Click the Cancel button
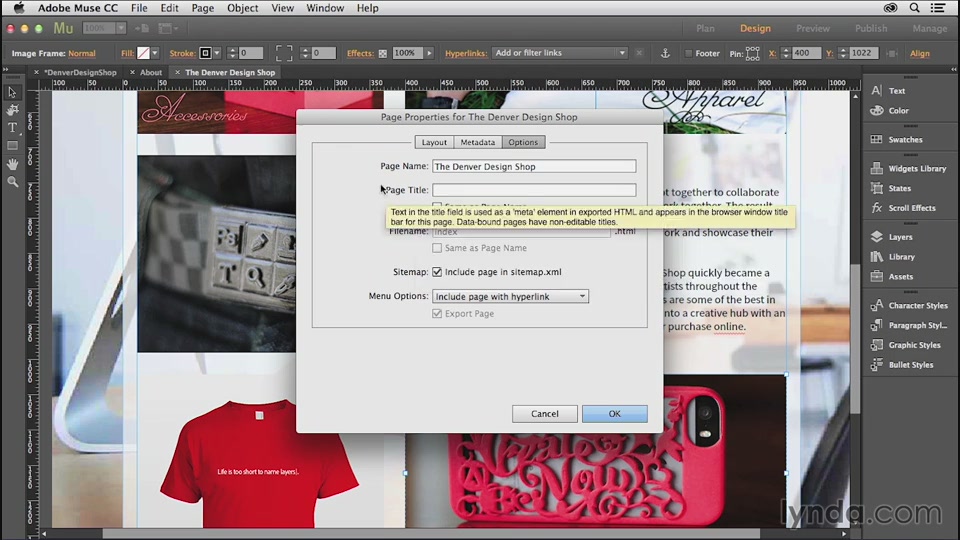This screenshot has width=960, height=540. click(544, 414)
